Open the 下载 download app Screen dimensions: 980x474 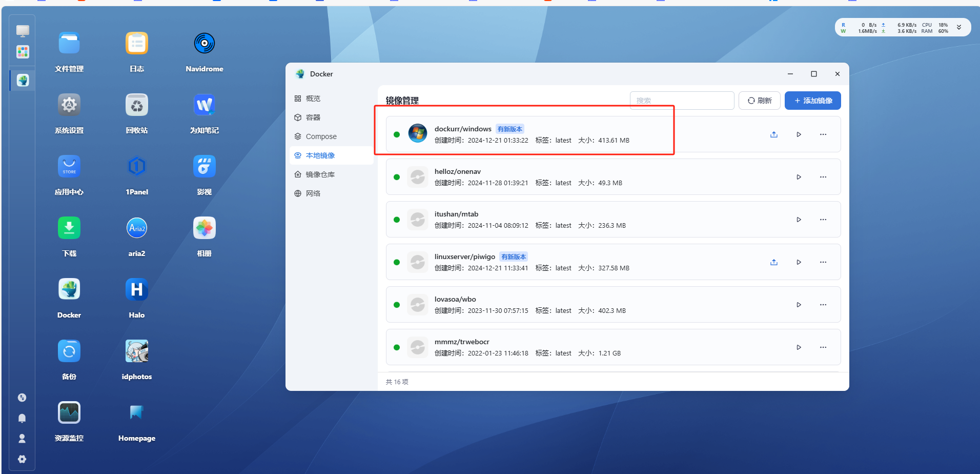[x=69, y=228]
